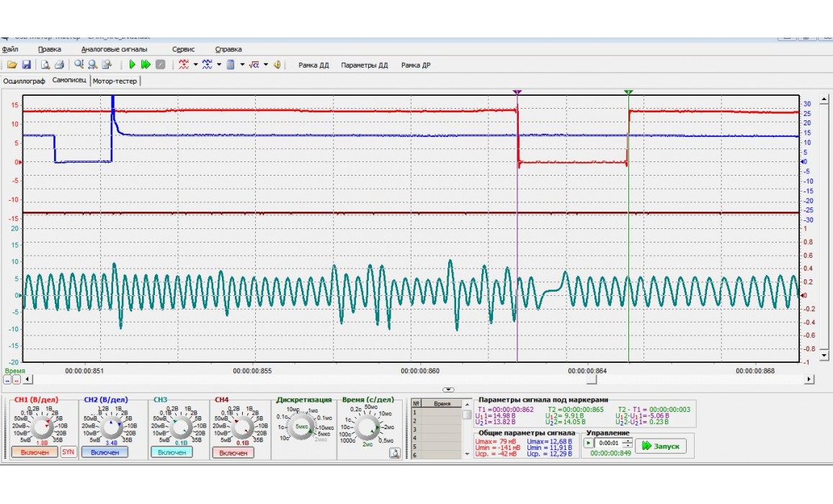Click the horizontal timeline scrollbar thumb
Screen dimensions: 833x504
click(591, 379)
